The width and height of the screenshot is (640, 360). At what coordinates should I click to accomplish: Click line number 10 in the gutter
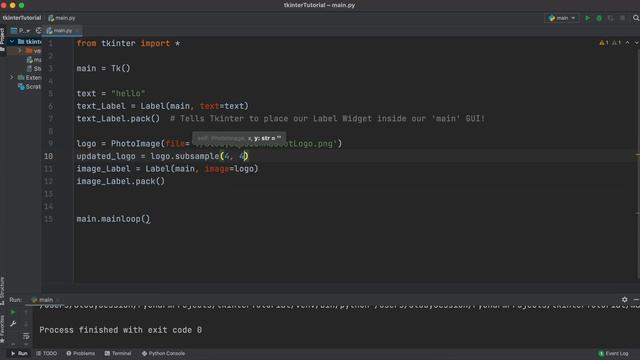click(48, 156)
